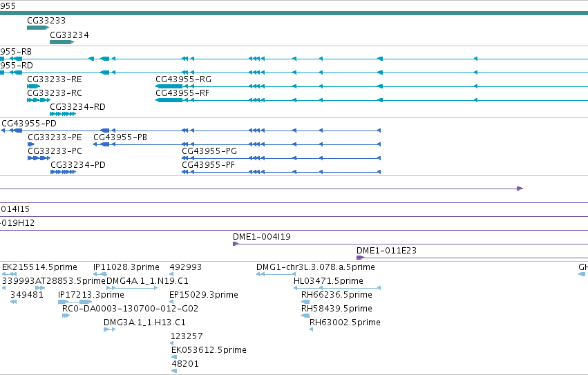Viewport: 588px width, 375px height.
Task: Select EST EK215514.5prime
Action: 40,267
